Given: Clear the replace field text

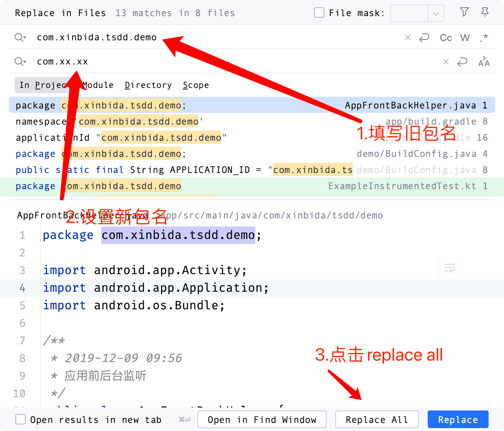Looking at the screenshot, I should (446, 62).
